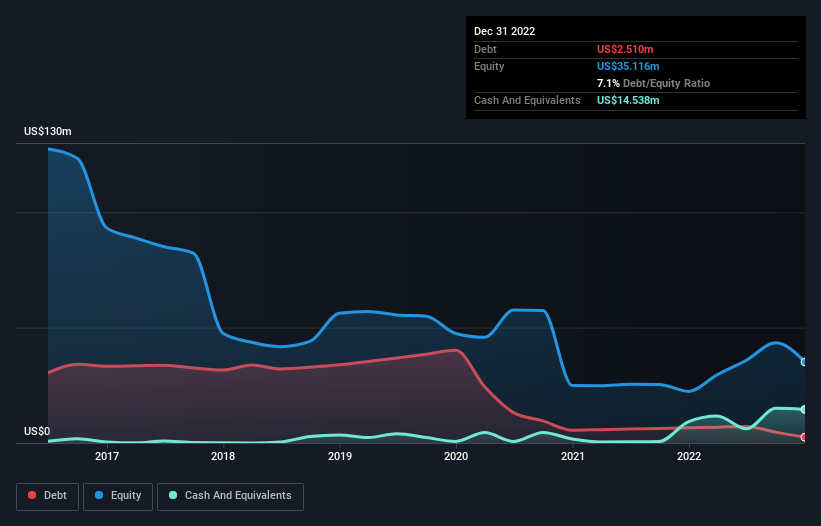Click the 2018 x-axis label

[223, 456]
